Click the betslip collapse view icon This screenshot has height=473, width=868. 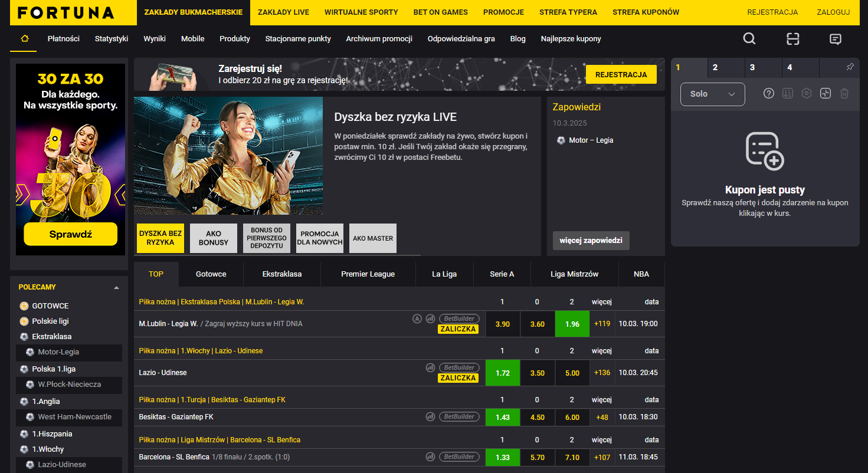826,93
